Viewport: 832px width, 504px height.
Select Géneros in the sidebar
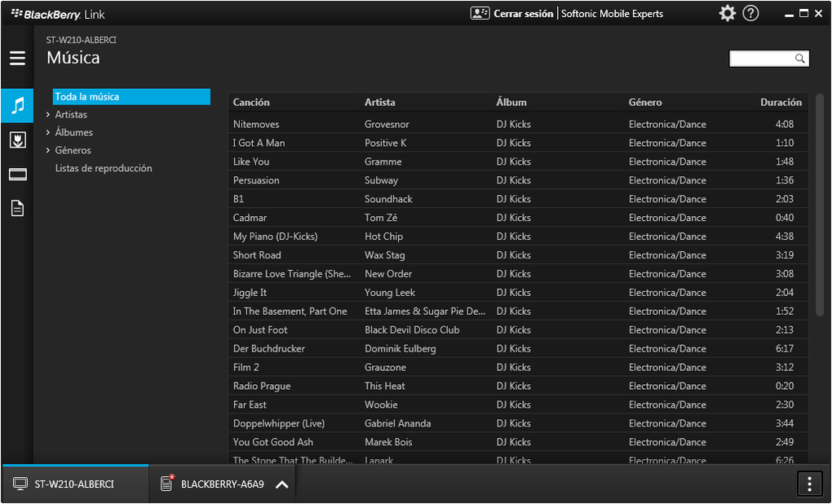(x=73, y=150)
